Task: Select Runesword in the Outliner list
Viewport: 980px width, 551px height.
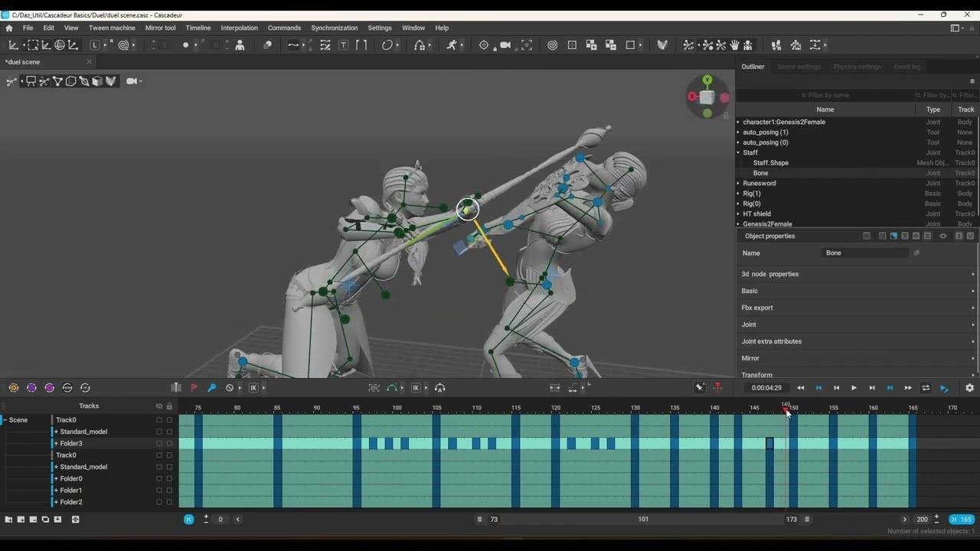Action: point(759,184)
